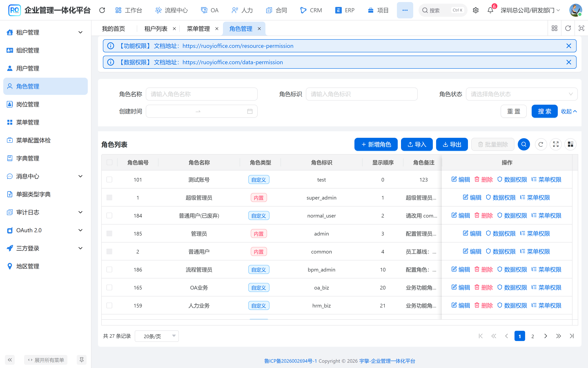This screenshot has height=368, width=588.
Task: Open the 角色状态 dropdown
Action: tap(521, 94)
